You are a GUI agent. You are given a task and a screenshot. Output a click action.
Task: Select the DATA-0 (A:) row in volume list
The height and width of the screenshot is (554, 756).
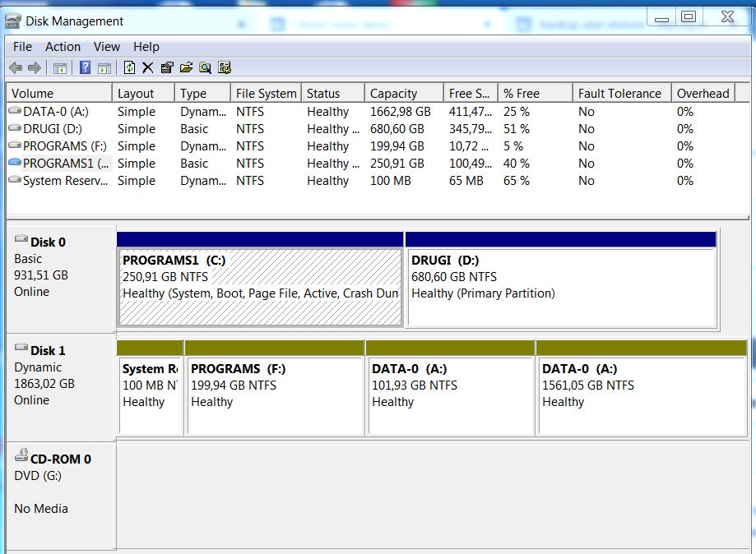click(54, 112)
